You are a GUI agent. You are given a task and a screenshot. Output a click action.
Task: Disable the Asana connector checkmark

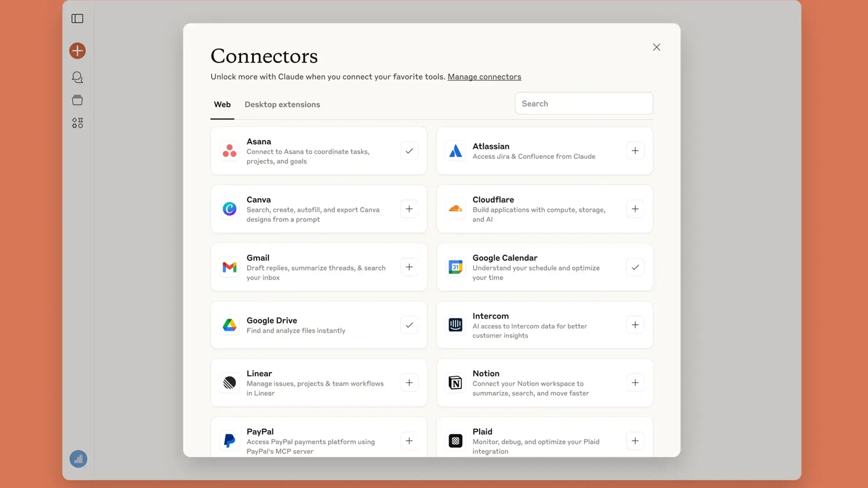[x=409, y=151]
